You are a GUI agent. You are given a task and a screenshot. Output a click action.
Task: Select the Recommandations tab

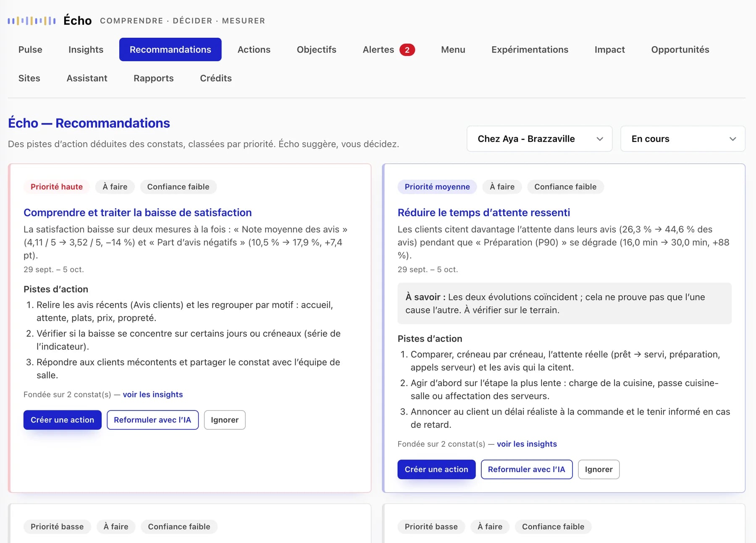point(170,50)
